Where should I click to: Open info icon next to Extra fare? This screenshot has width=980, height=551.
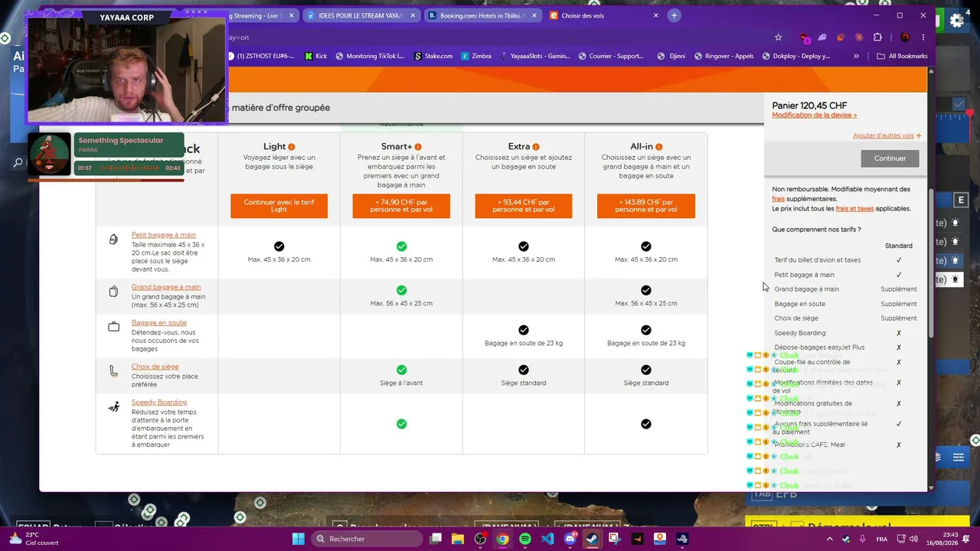536,147
